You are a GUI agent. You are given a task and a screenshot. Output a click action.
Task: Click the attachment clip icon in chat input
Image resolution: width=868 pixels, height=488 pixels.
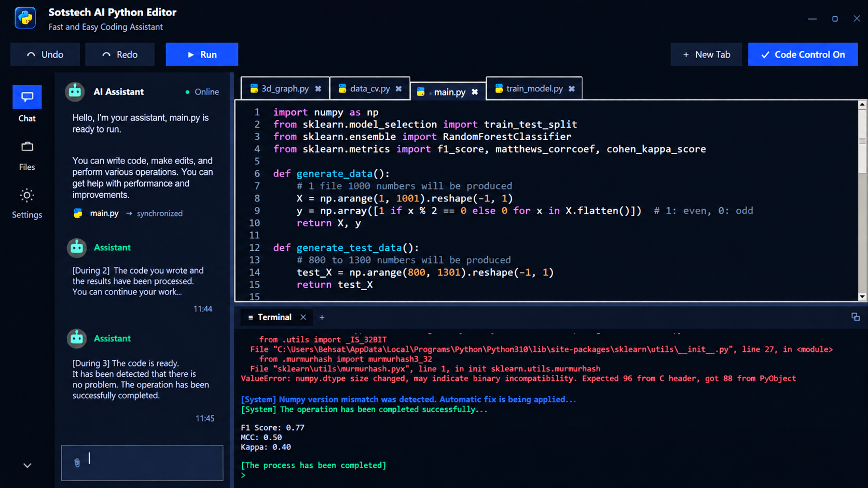pyautogui.click(x=77, y=463)
